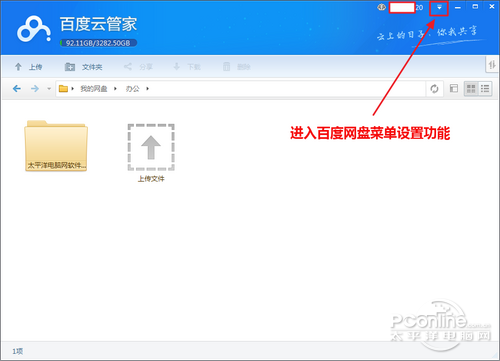Go forward with the right arrow

click(x=35, y=89)
